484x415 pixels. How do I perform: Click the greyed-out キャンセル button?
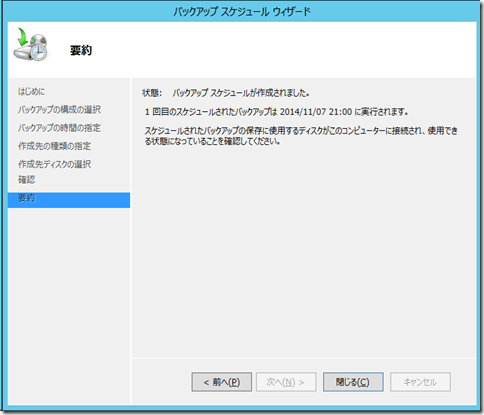point(420,382)
